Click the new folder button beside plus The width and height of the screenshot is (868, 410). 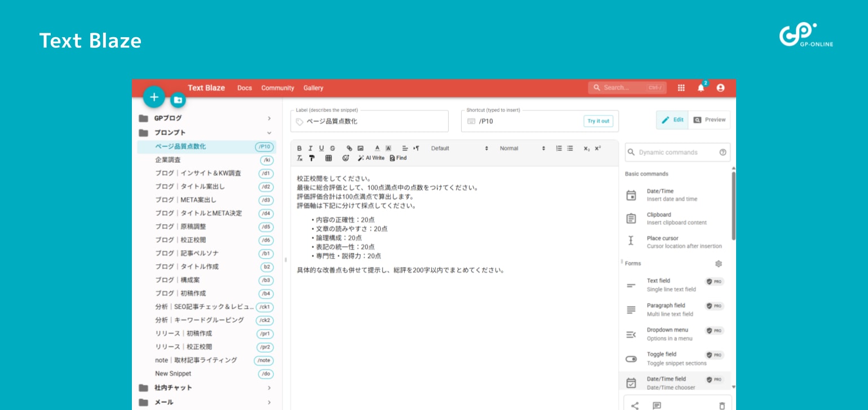click(178, 100)
